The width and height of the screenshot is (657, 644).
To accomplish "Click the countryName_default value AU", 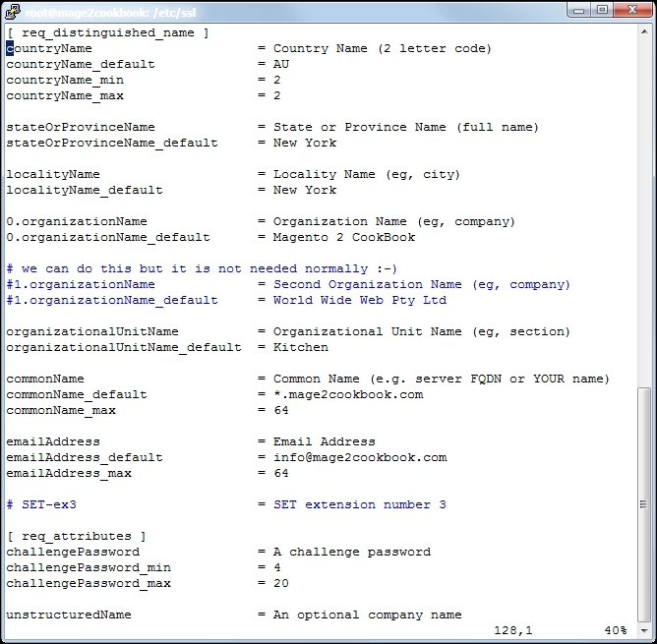I will (280, 64).
